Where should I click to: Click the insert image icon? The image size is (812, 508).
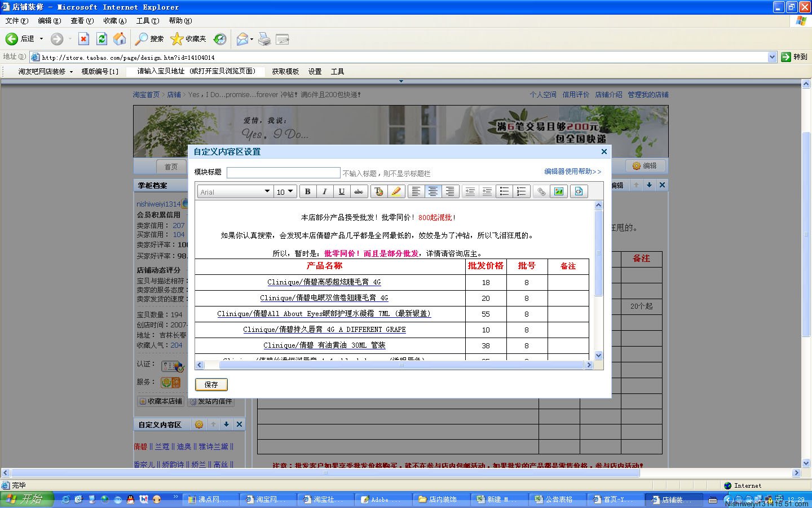point(558,191)
